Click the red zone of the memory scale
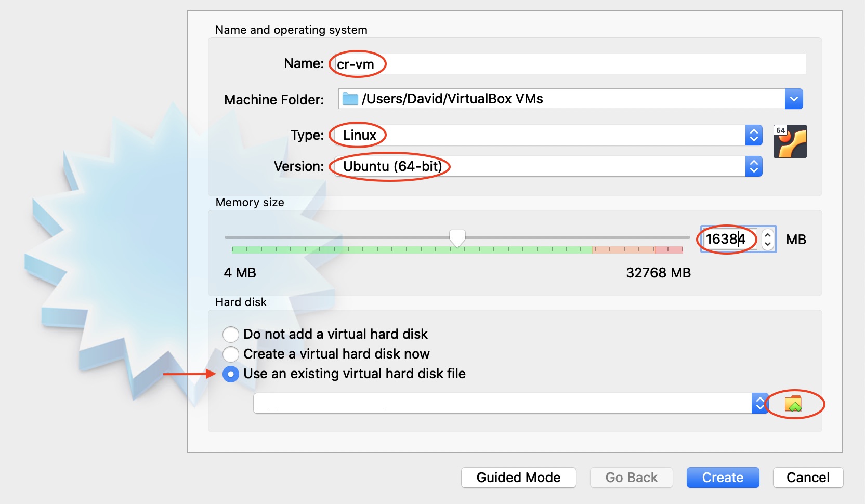 (669, 250)
